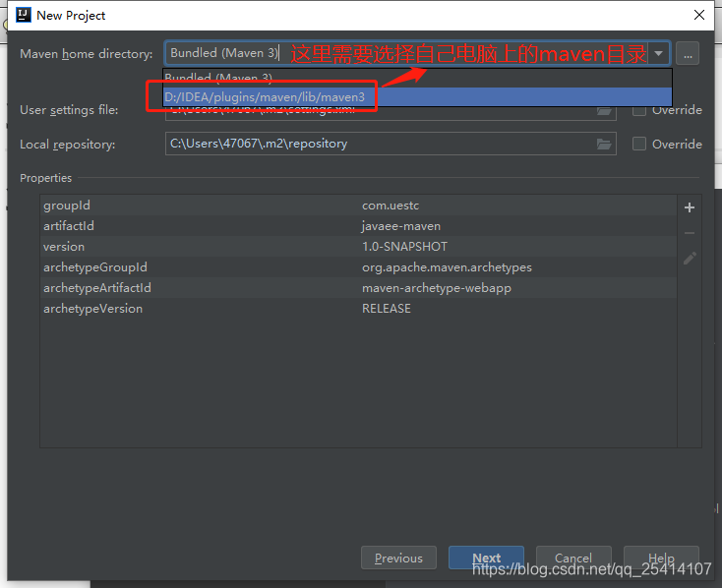Click the org.apache.maven.archetypes value

coord(447,267)
